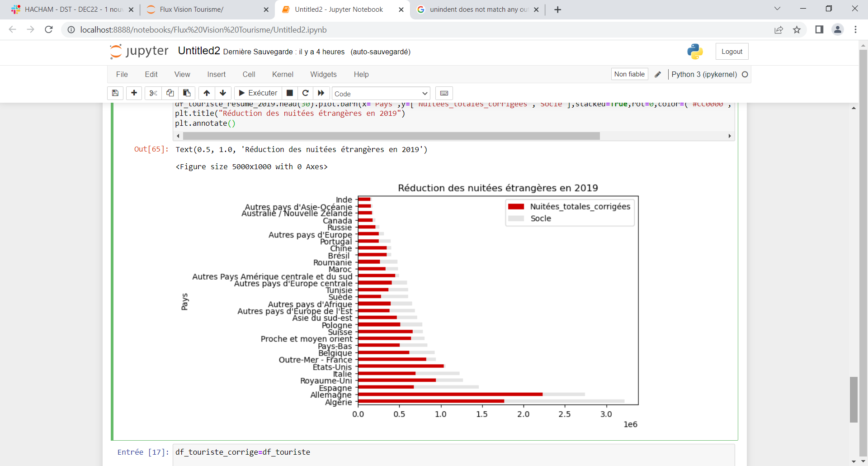Click the Figure size 5000x1000 output text
This screenshot has width=868, height=466.
click(x=251, y=166)
